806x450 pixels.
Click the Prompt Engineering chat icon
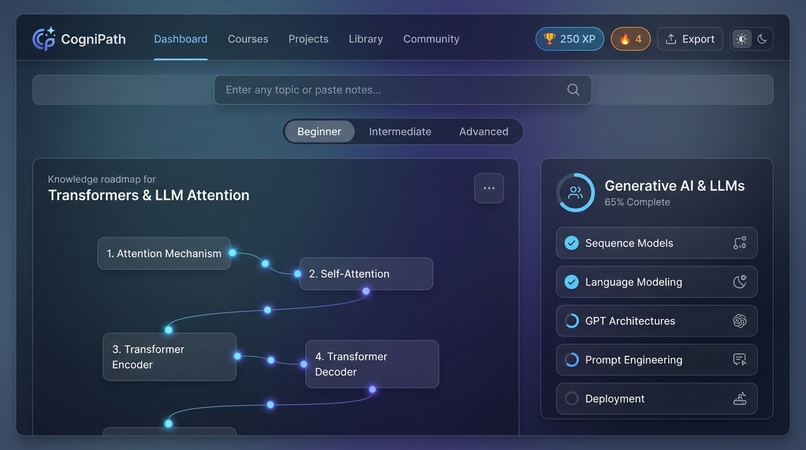740,359
